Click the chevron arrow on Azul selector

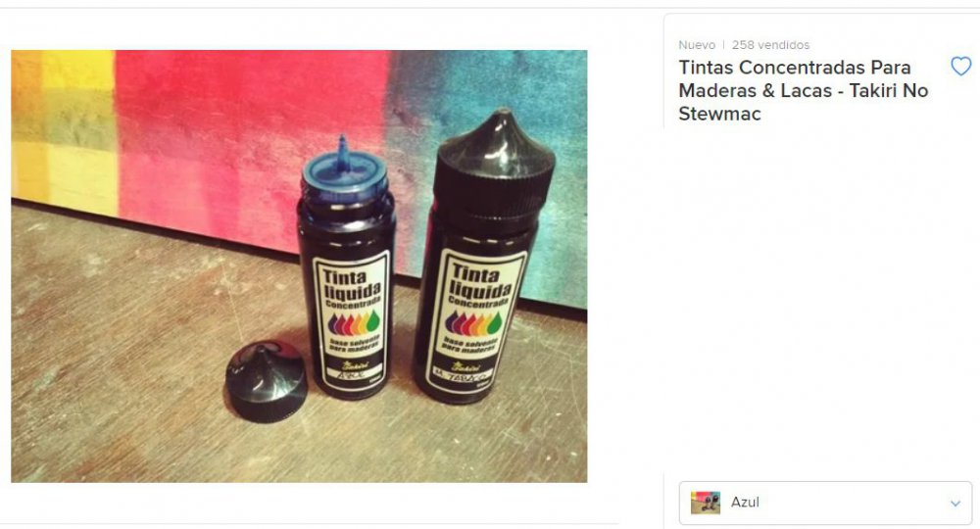point(955,503)
